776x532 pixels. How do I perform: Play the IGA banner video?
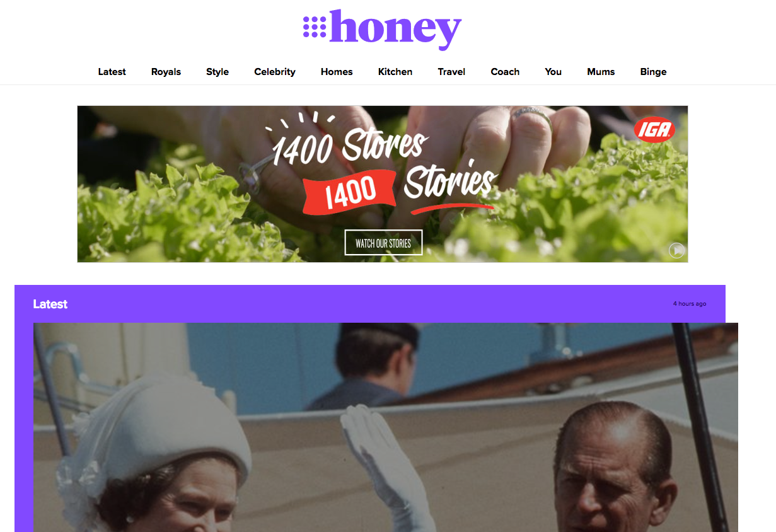tap(676, 250)
